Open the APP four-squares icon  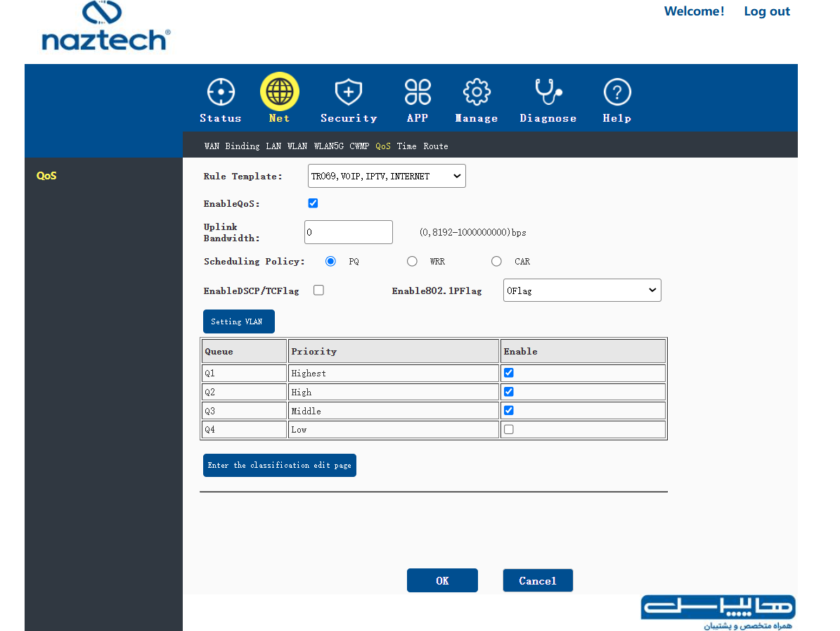coord(418,91)
